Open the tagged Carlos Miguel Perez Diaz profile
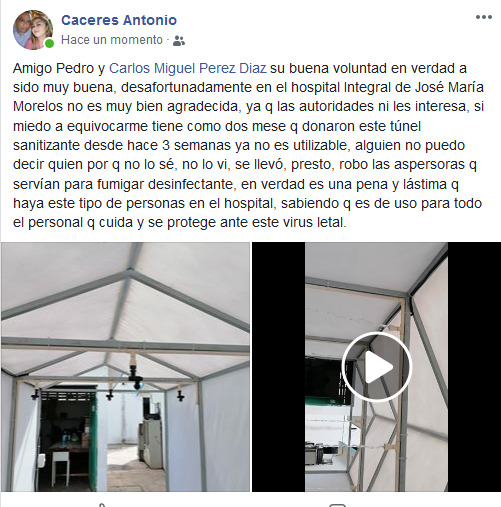 pos(188,68)
